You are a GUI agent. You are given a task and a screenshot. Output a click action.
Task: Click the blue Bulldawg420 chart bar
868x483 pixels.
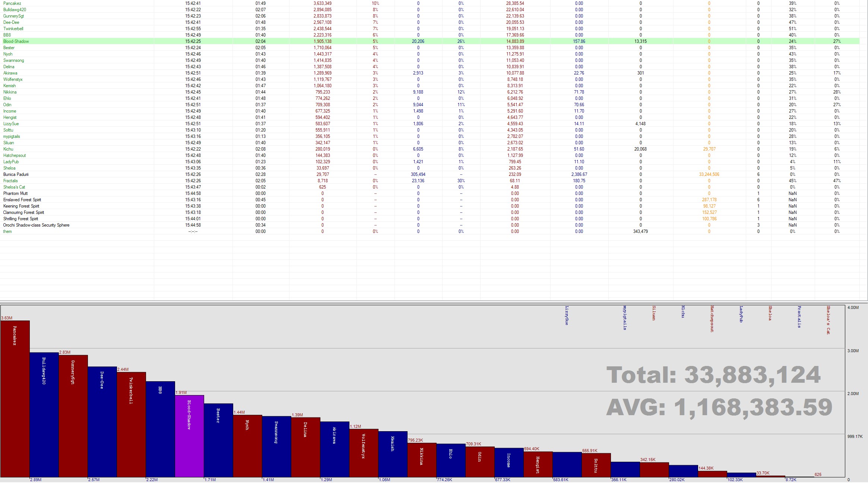point(44,414)
